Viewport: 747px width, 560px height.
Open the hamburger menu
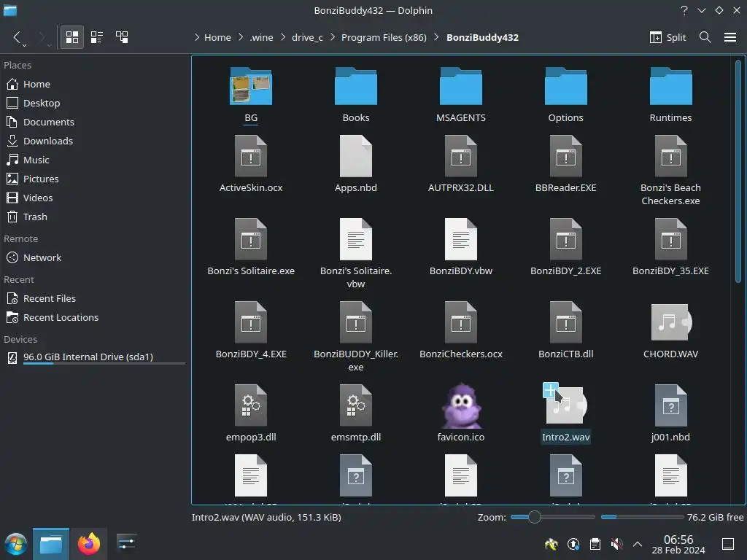click(x=729, y=37)
